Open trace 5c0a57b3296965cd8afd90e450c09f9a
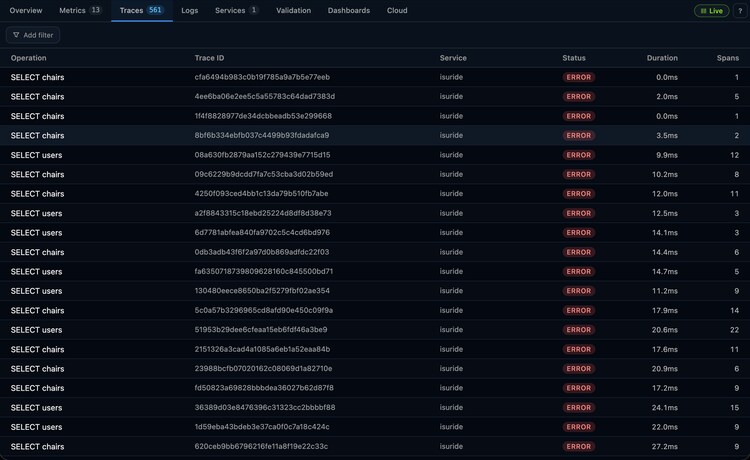This screenshot has height=460, width=750. point(264,310)
